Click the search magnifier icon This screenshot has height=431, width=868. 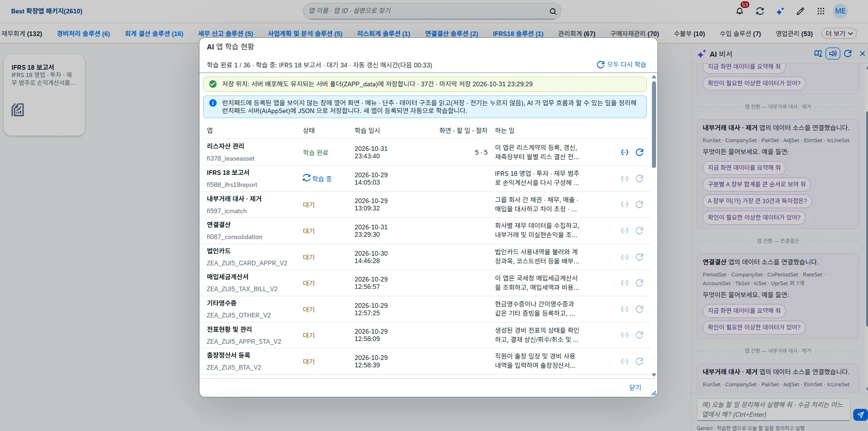click(553, 12)
